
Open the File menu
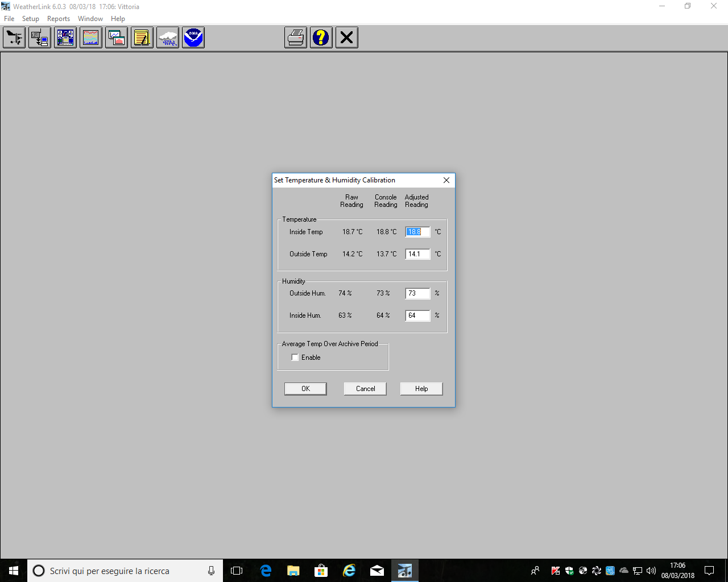[x=9, y=19]
